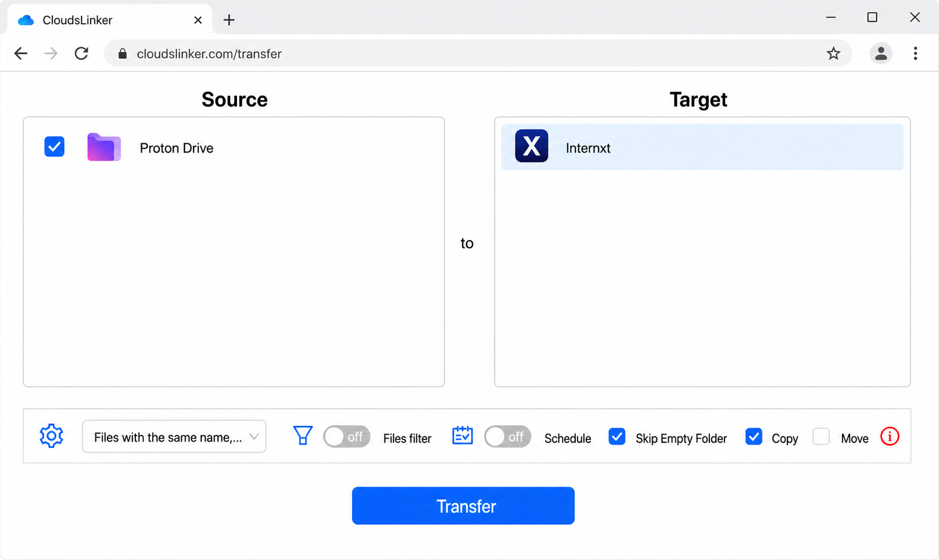Click the Skip Empty Folder label

pyautogui.click(x=681, y=439)
